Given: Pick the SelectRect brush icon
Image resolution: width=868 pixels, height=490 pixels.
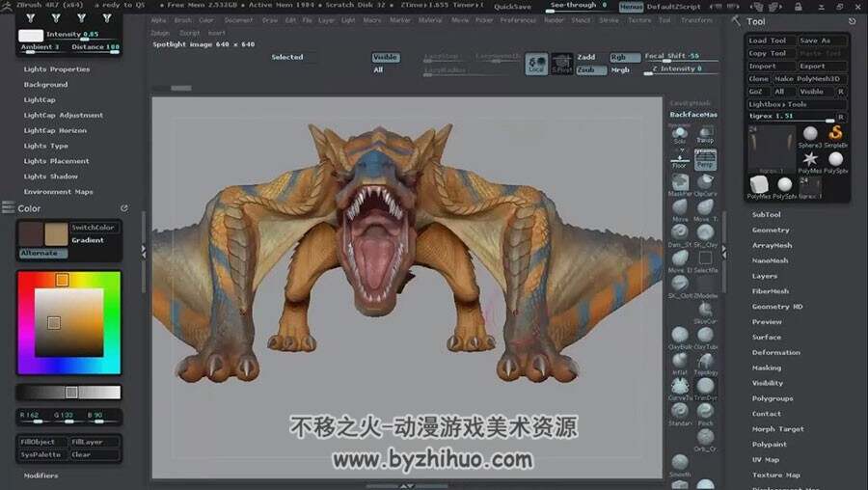Looking at the screenshot, I should tap(705, 260).
